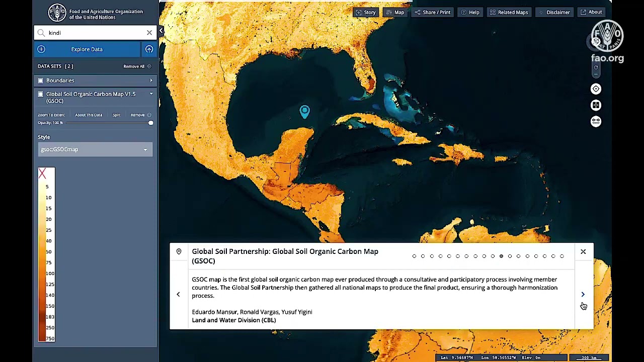The height and width of the screenshot is (362, 644).
Task: Open the Help menu
Action: pyautogui.click(x=470, y=12)
